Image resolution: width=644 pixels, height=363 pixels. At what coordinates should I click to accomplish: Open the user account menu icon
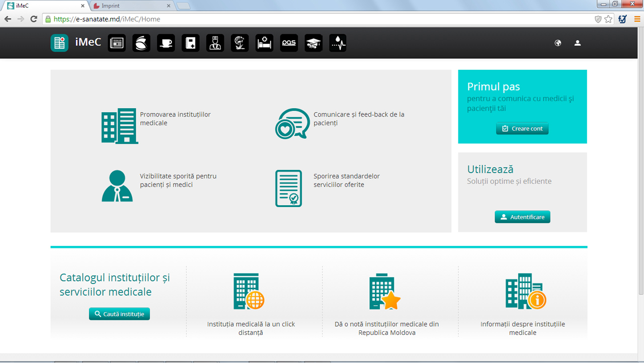pyautogui.click(x=578, y=43)
